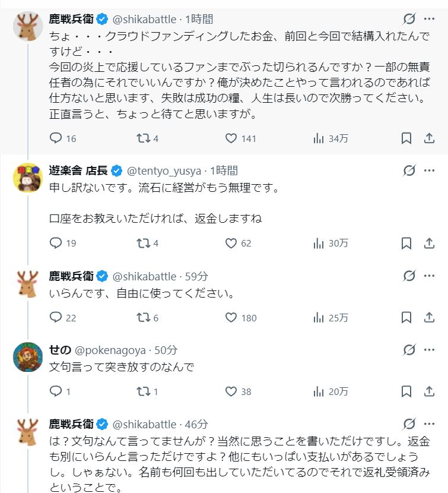Share the first tweet showing 34万 views
Viewport: 448px width, 493px height.
[x=429, y=138]
